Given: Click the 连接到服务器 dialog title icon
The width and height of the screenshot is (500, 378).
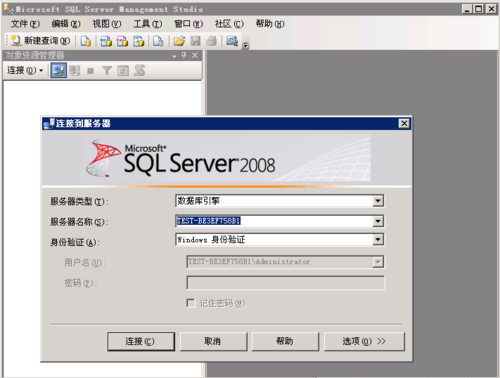Looking at the screenshot, I should click(49, 124).
